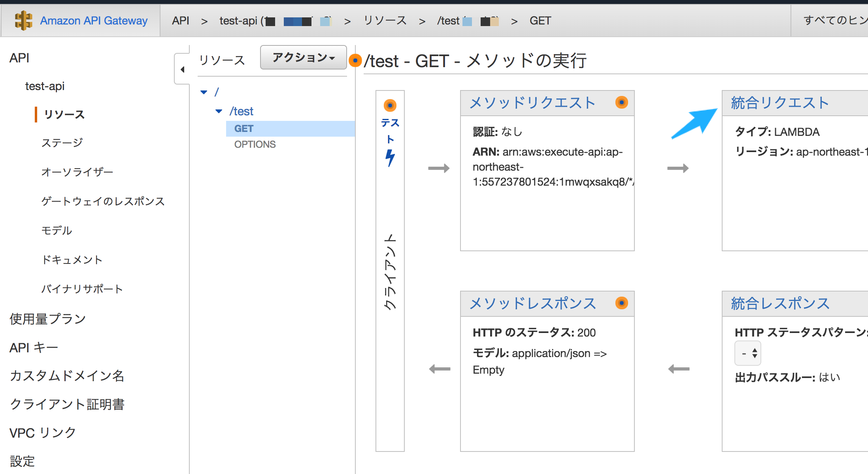This screenshot has height=474, width=868.
Task: Open the 統合レスポンス settings link
Action: pos(780,303)
